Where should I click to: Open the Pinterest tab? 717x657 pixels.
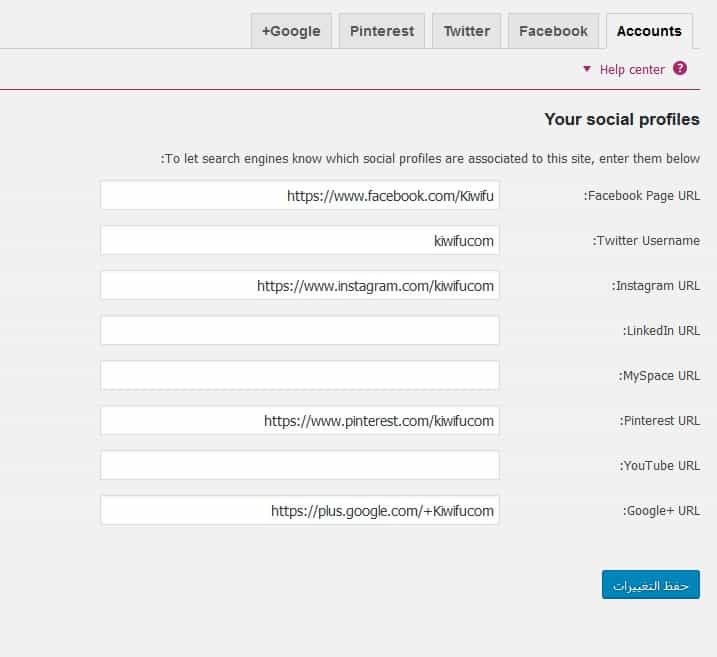pyautogui.click(x=382, y=31)
